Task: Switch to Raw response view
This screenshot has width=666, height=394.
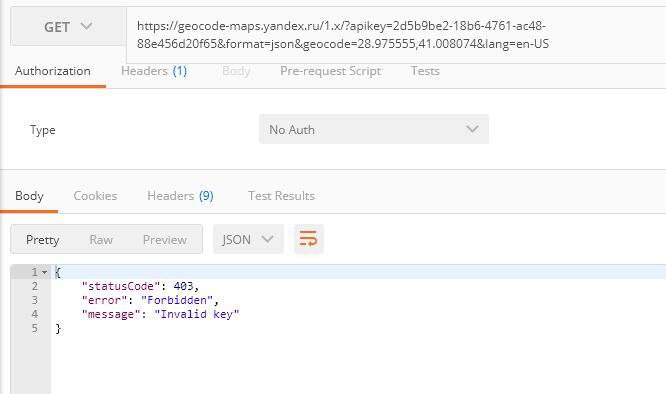Action: coord(101,240)
